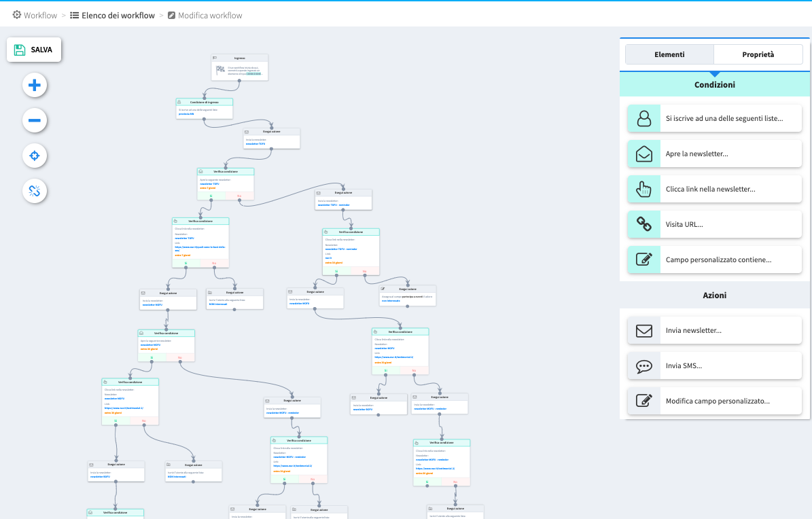Click the open envelope icon
The width and height of the screenshot is (812, 519).
pyautogui.click(x=643, y=154)
